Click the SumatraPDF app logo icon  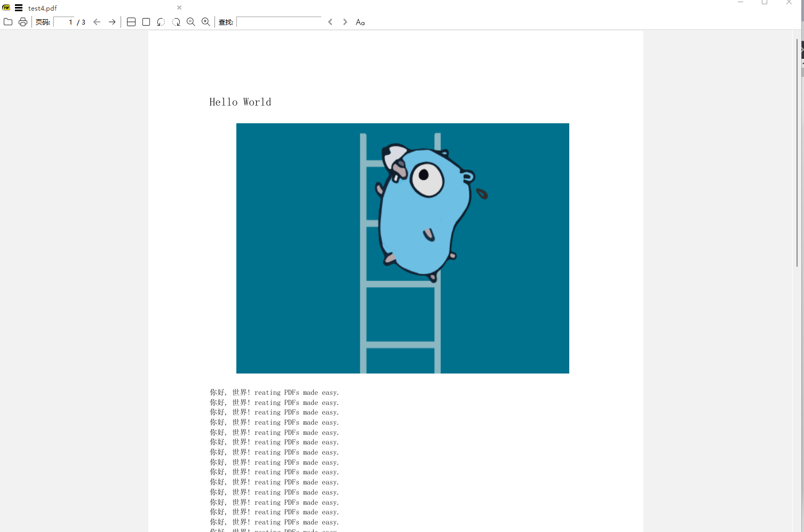[x=6, y=7]
